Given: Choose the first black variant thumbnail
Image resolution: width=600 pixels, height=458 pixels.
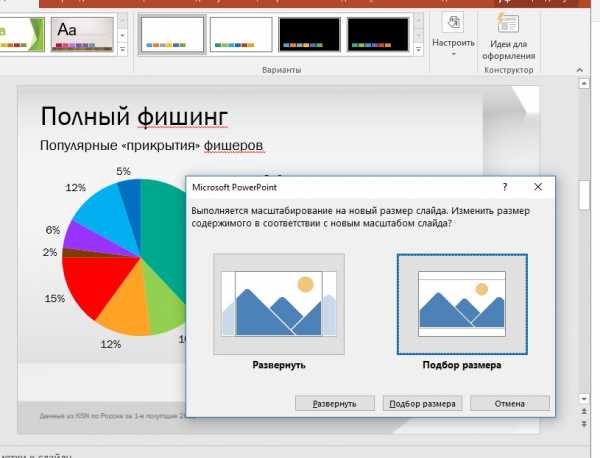Looking at the screenshot, I should pos(309,34).
